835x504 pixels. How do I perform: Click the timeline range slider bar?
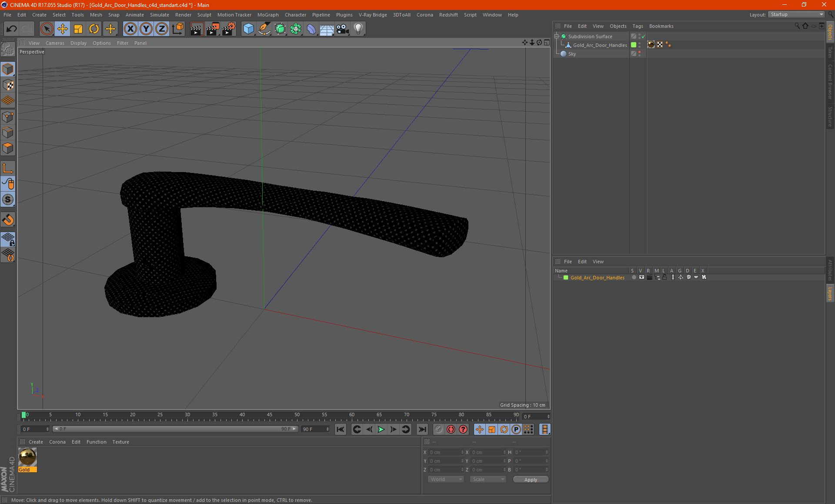pos(175,429)
